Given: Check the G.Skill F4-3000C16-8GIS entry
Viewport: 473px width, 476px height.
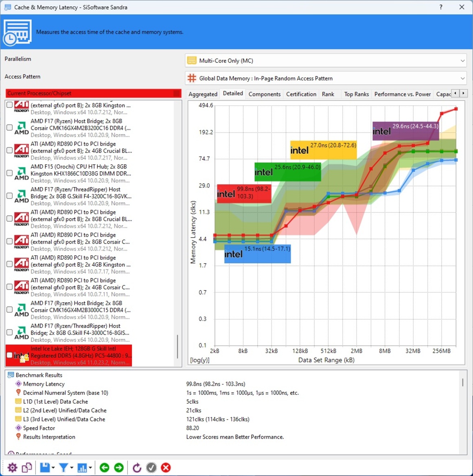Looking at the screenshot, I should point(9,332).
